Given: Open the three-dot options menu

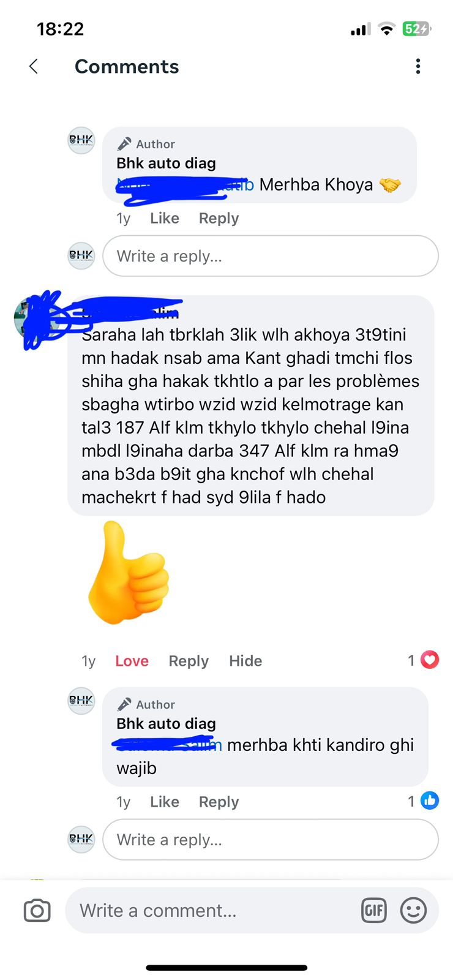Looking at the screenshot, I should pos(418,66).
